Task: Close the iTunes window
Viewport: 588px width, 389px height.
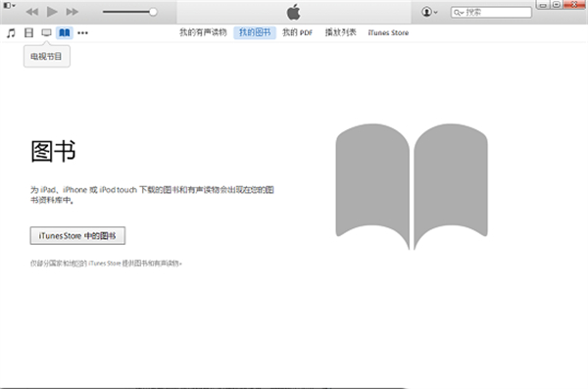Action: [574, 5]
